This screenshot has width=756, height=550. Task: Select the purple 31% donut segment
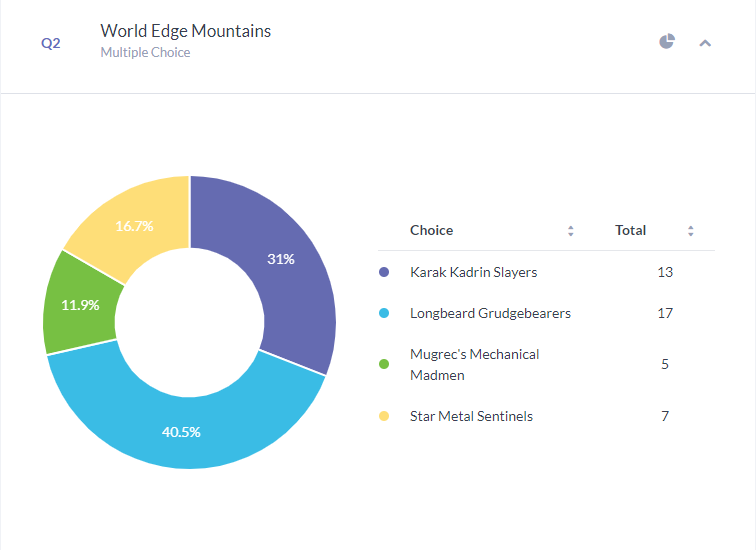(289, 270)
